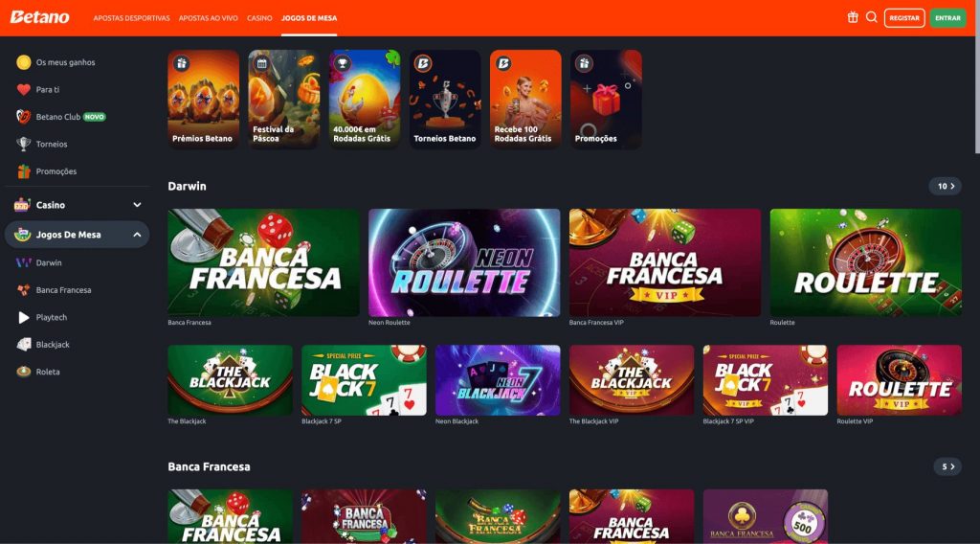Switch to Apostas Desportivas tab
980x544 pixels.
point(131,18)
